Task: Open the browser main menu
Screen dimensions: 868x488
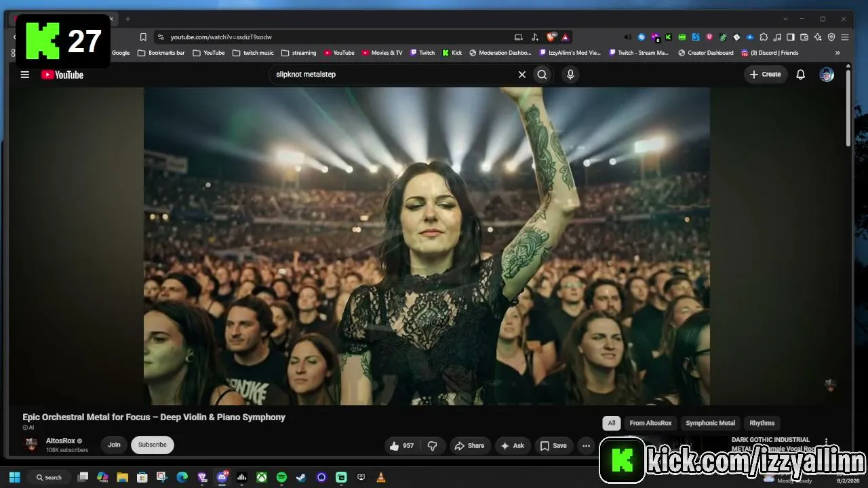Action: tap(845, 37)
